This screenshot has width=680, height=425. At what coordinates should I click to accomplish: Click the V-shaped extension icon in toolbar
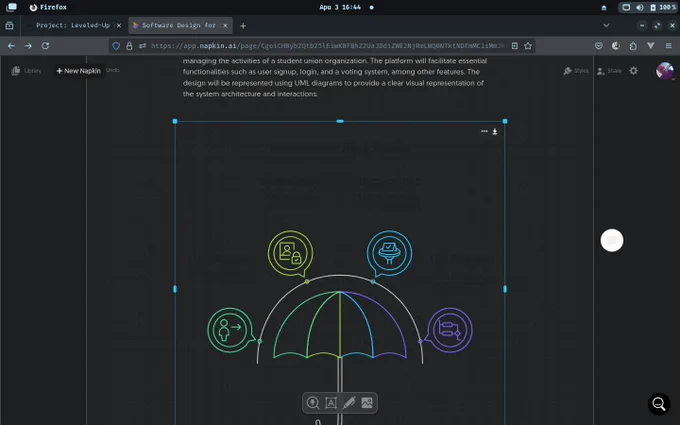pyautogui.click(x=651, y=46)
